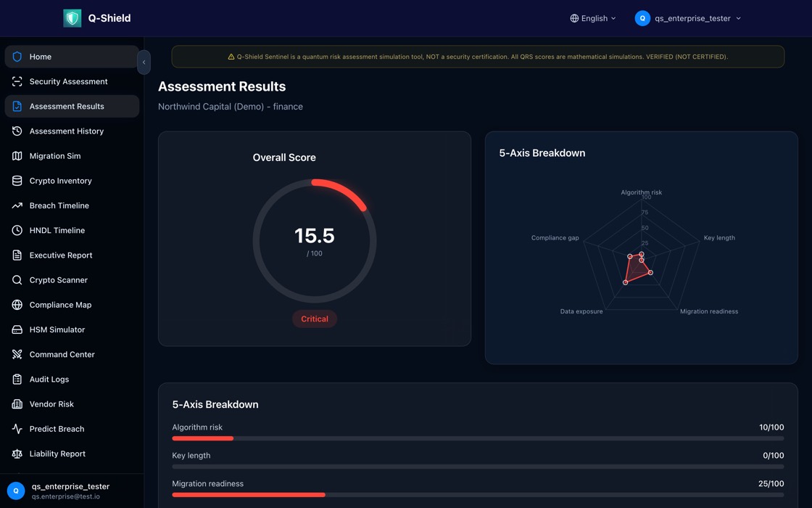This screenshot has width=812, height=508.
Task: Click the Migration readiness progress bar
Action: tap(478, 494)
